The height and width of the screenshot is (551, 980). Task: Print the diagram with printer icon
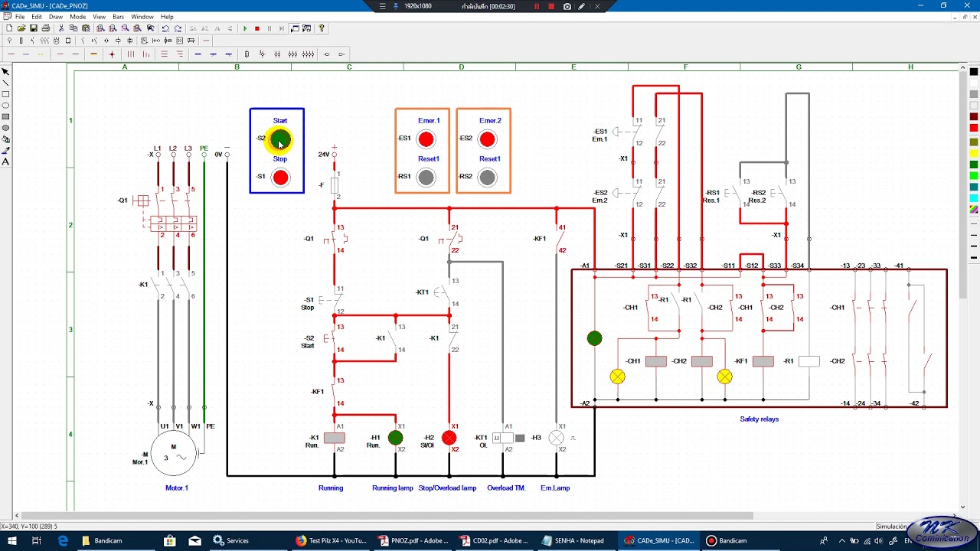[x=46, y=28]
